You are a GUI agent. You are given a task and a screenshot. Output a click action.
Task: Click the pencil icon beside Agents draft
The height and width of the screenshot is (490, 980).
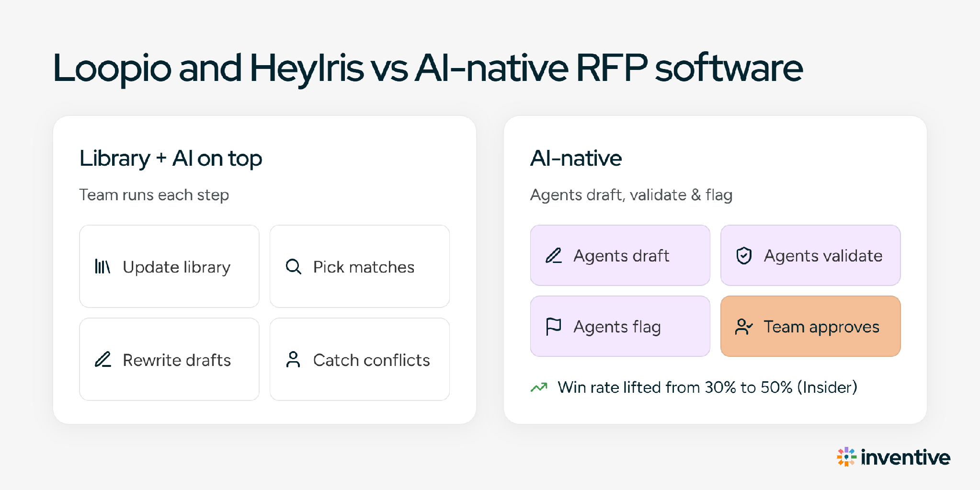coord(554,255)
